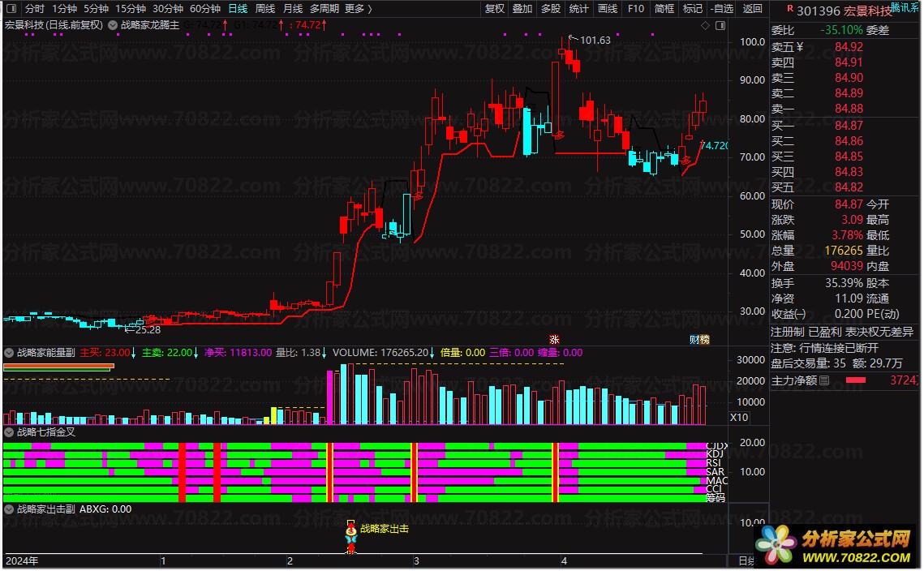Select the 5分钟 period

point(96,9)
